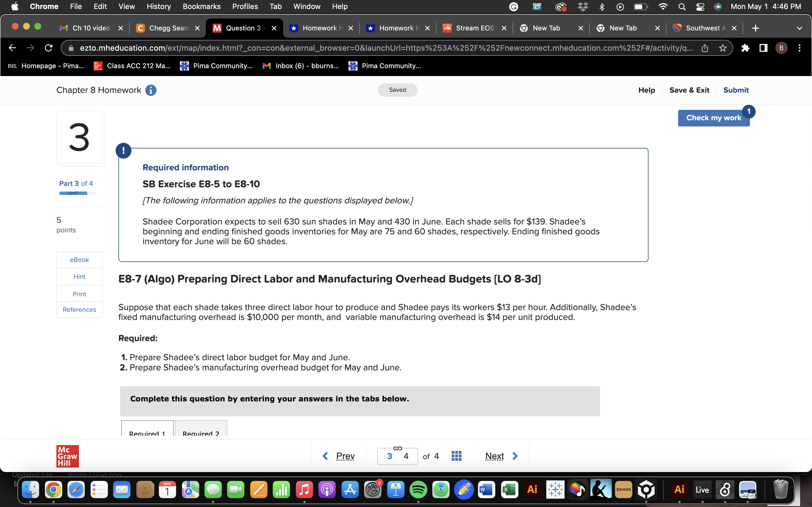Image resolution: width=812 pixels, height=507 pixels.
Task: Launch Spotify from the Dock
Action: click(419, 490)
